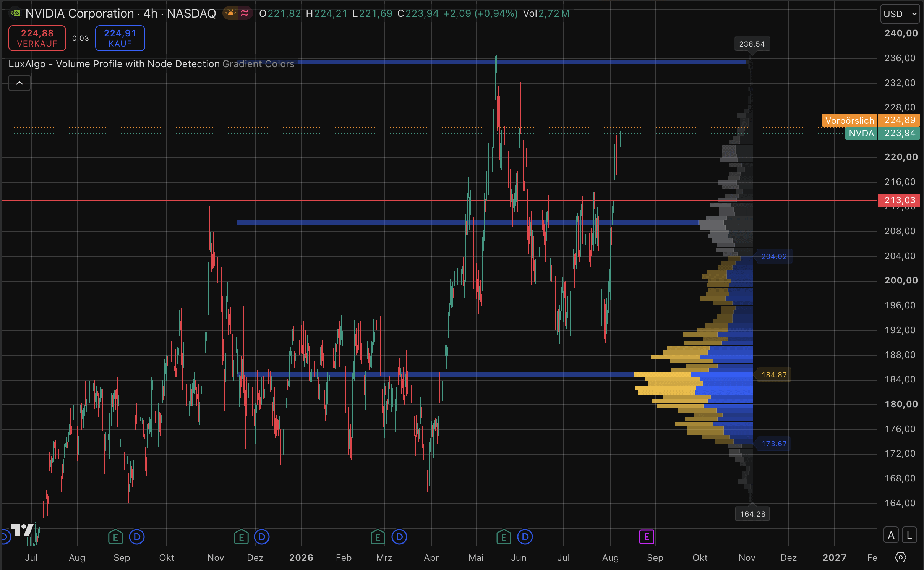Click the 2026 label on the time axis
This screenshot has width=924, height=570.
point(301,558)
